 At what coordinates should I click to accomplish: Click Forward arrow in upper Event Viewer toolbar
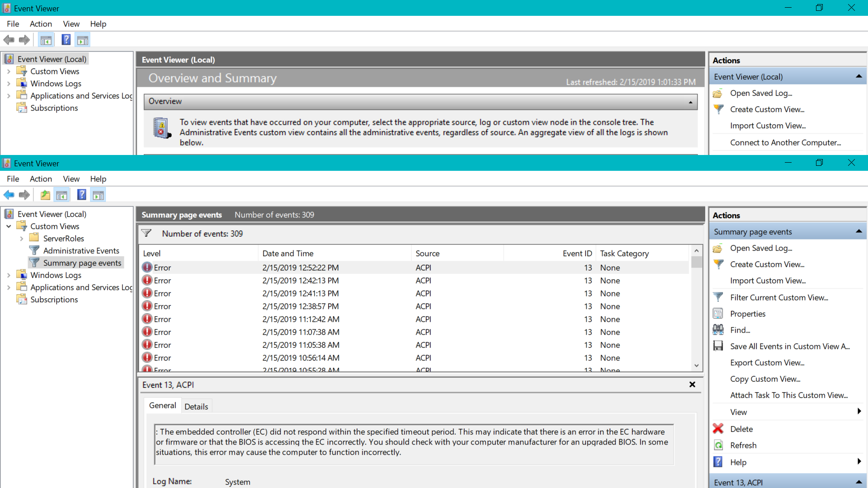pos(24,40)
